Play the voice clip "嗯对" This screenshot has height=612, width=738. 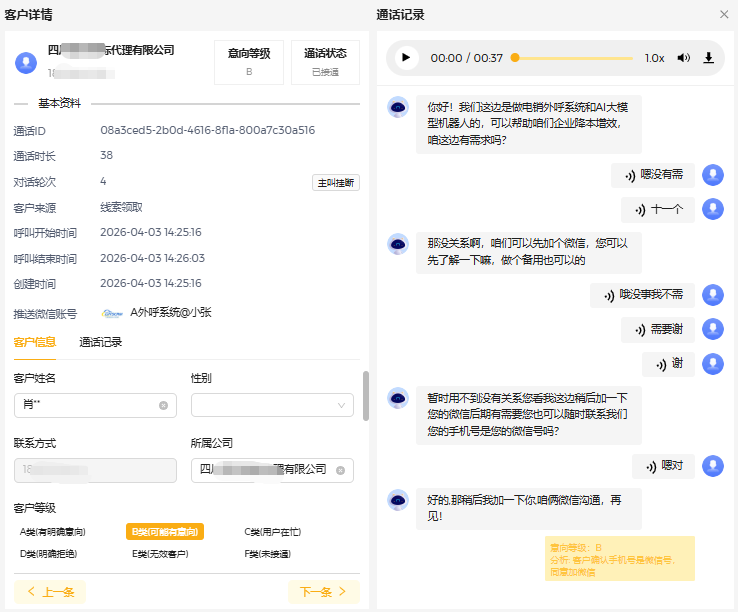665,466
